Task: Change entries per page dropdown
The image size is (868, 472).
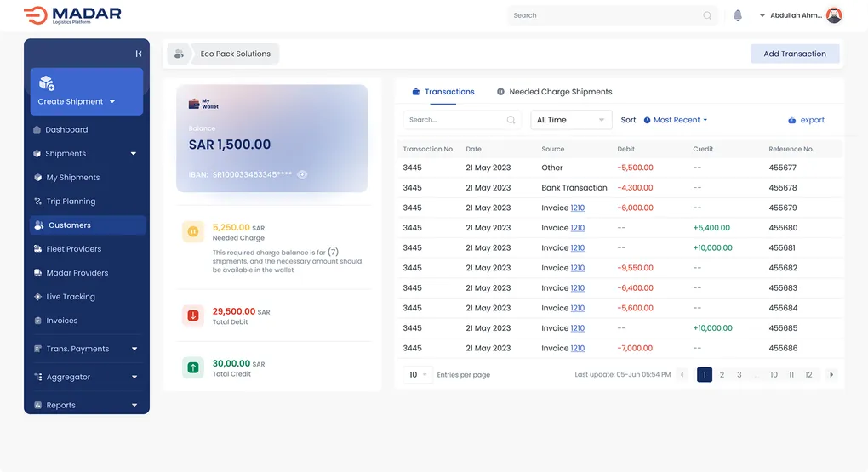Action: 418,374
